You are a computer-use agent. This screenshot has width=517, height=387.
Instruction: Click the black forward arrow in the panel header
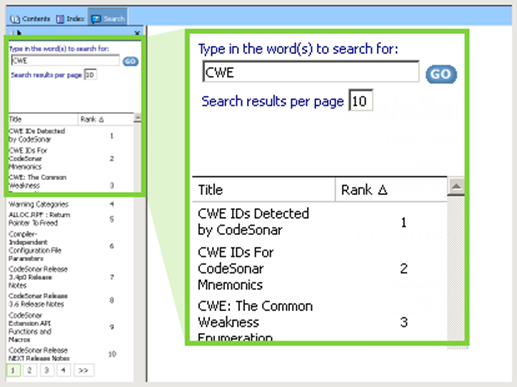point(19,33)
